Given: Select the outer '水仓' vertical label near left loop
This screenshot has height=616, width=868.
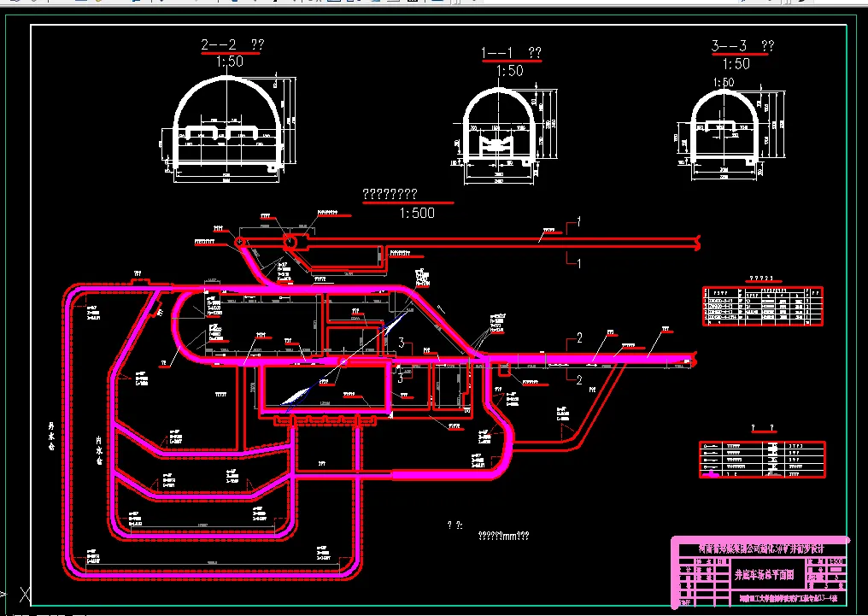Looking at the screenshot, I should point(51,436).
